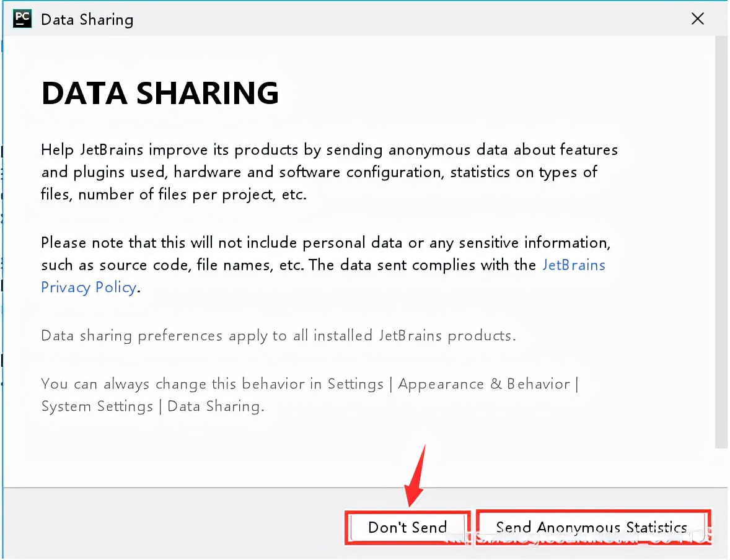Click the dialog's vertical scrollbar
The image size is (730, 560).
click(x=721, y=242)
